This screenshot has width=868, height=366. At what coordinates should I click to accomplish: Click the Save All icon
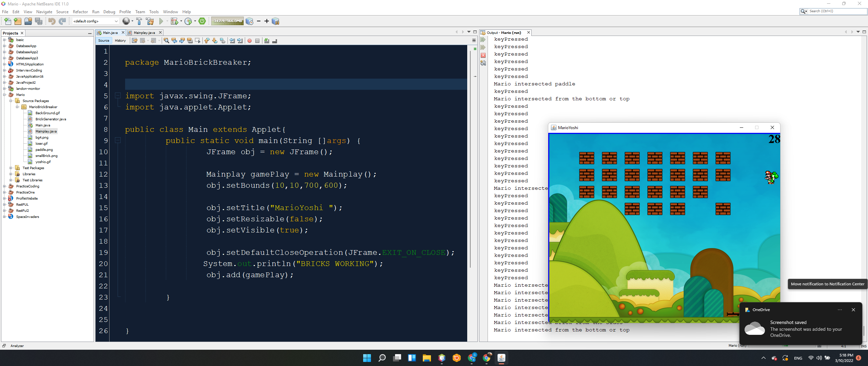pyautogui.click(x=39, y=21)
